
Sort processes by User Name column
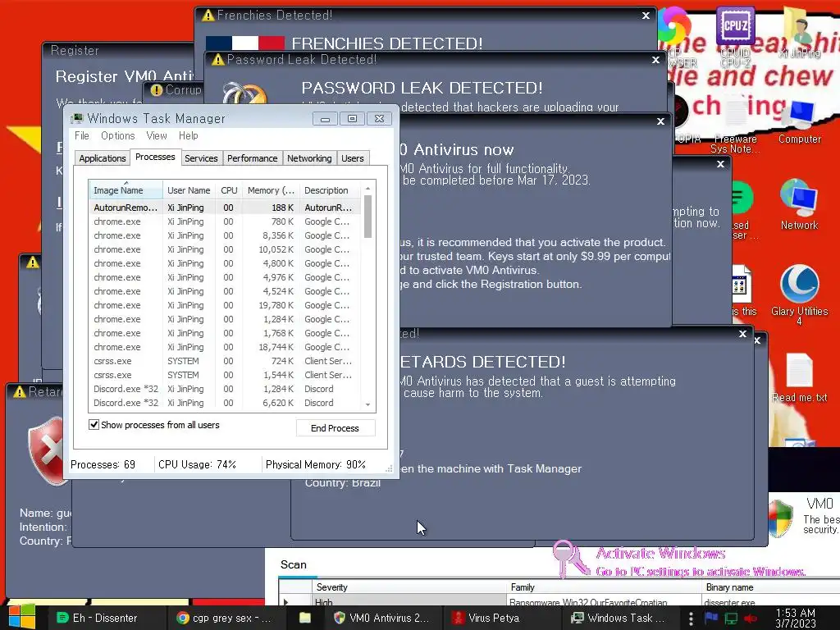pos(189,190)
